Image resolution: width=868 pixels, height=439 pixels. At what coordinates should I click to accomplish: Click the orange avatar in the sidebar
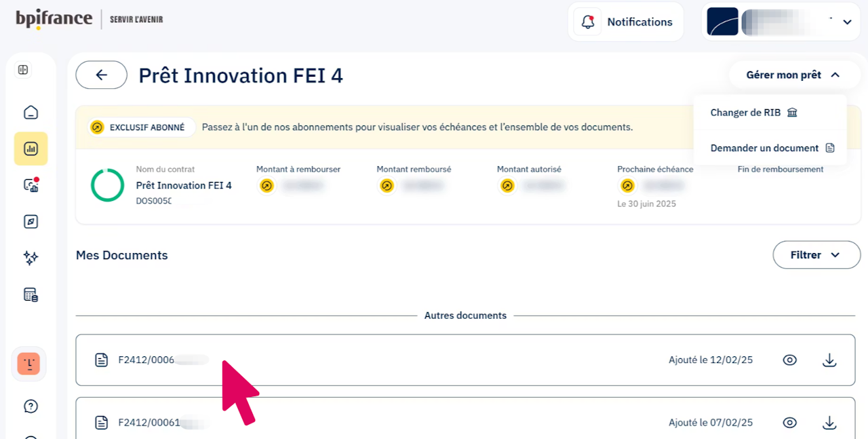click(x=28, y=364)
